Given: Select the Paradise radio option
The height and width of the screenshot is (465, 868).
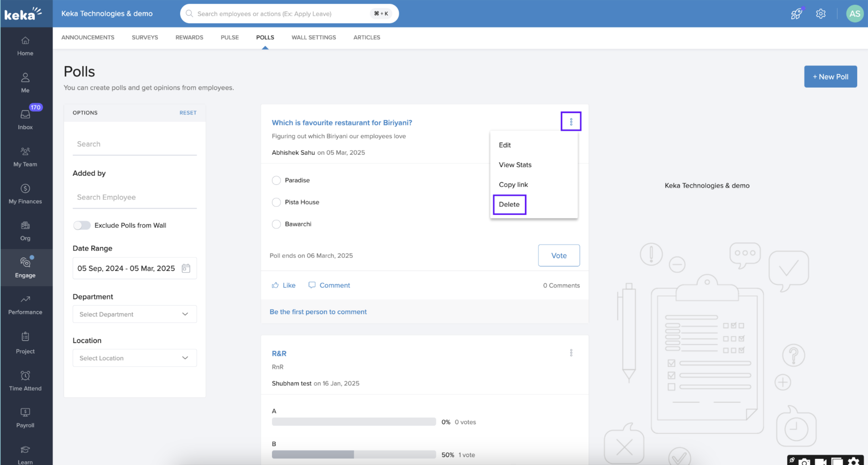Looking at the screenshot, I should tap(276, 180).
